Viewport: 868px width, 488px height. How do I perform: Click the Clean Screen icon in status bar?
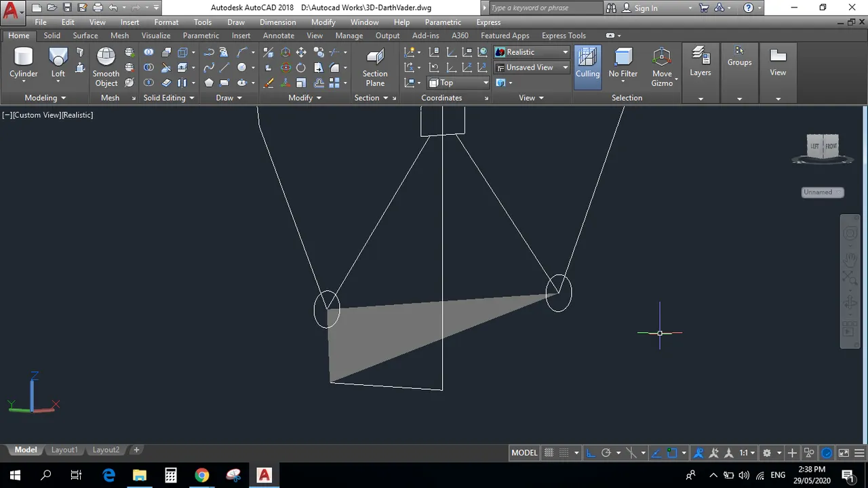coord(844,453)
